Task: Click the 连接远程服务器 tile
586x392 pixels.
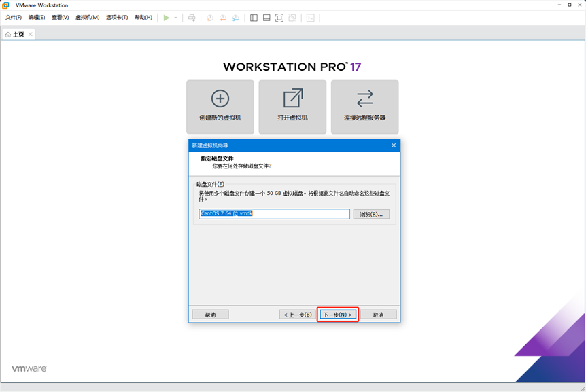Action: pos(365,107)
